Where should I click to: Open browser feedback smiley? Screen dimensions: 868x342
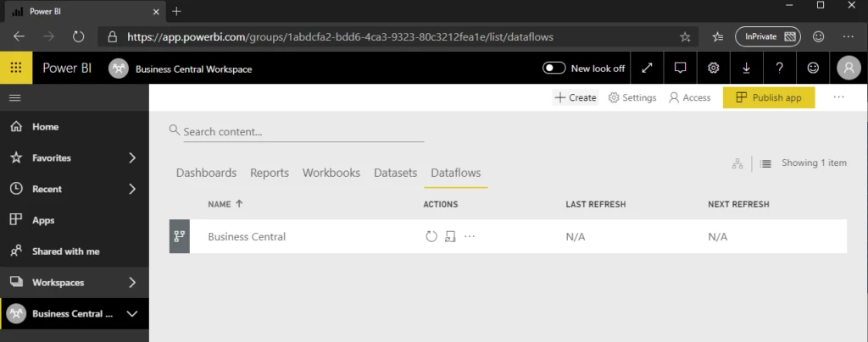pyautogui.click(x=818, y=37)
